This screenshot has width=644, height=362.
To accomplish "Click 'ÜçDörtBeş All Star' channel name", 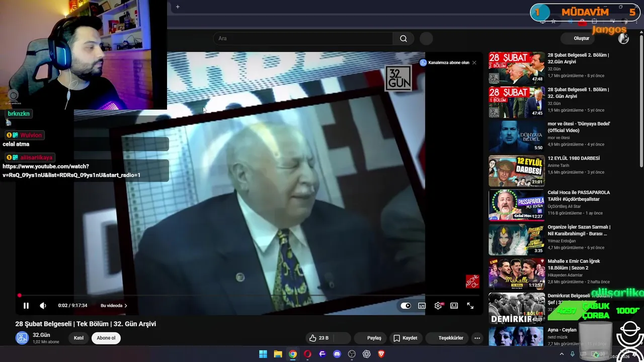I will click(x=564, y=207).
